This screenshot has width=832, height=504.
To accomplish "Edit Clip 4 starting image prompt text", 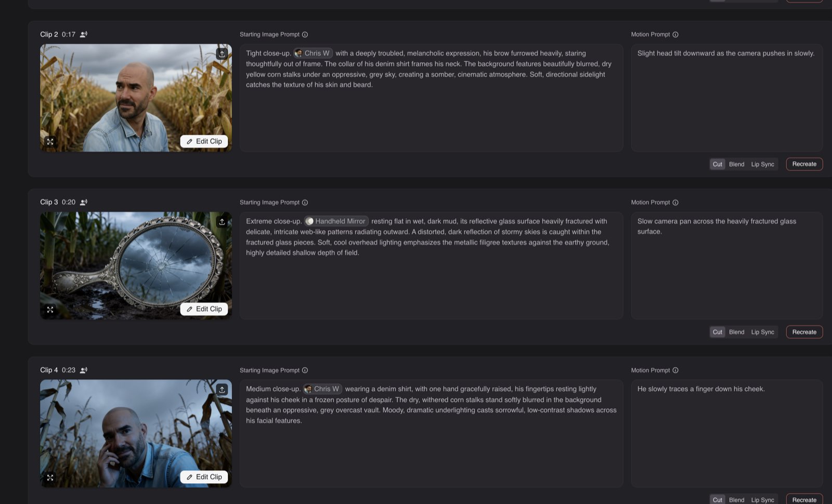I will tap(431, 433).
